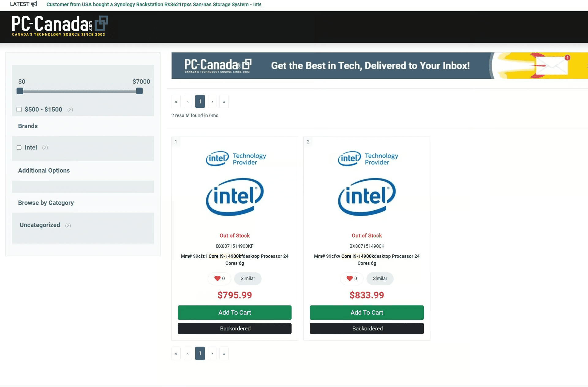Click Out of Stock on the 14900K card
Viewport: 588px width, 387px height.
coord(367,235)
